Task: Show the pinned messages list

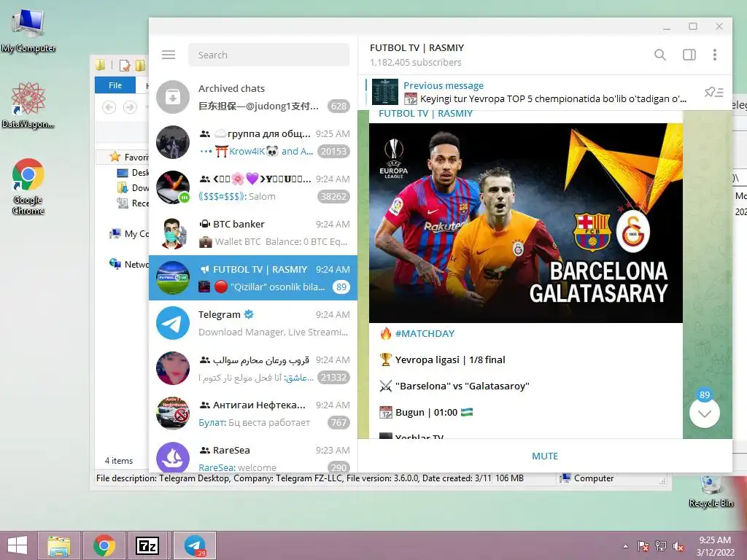Action: pyautogui.click(x=713, y=92)
